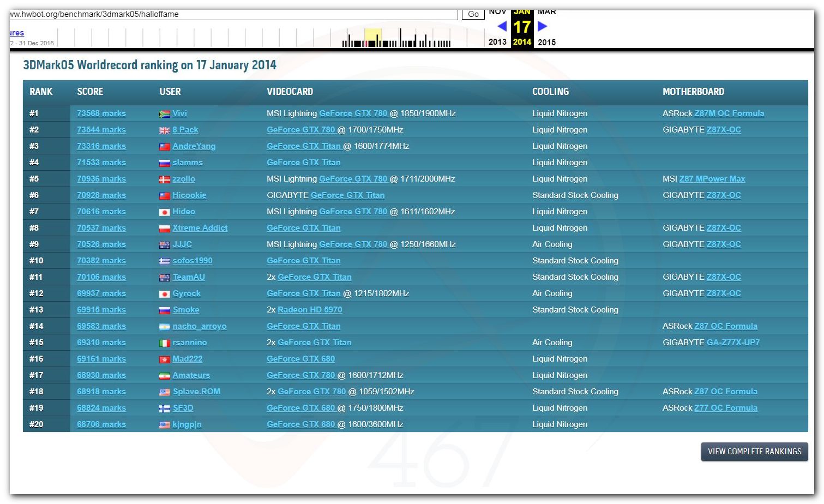Open Z87X-OC motherboard link in rank #2 row
824x504 pixels.
724,130
